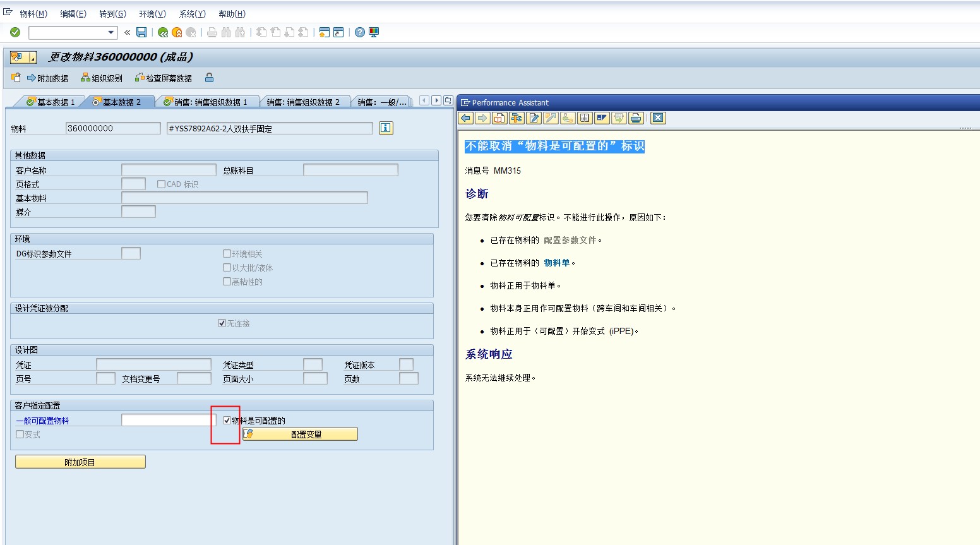Toggle the CAD 标识 checkbox
980x545 pixels.
(161, 184)
